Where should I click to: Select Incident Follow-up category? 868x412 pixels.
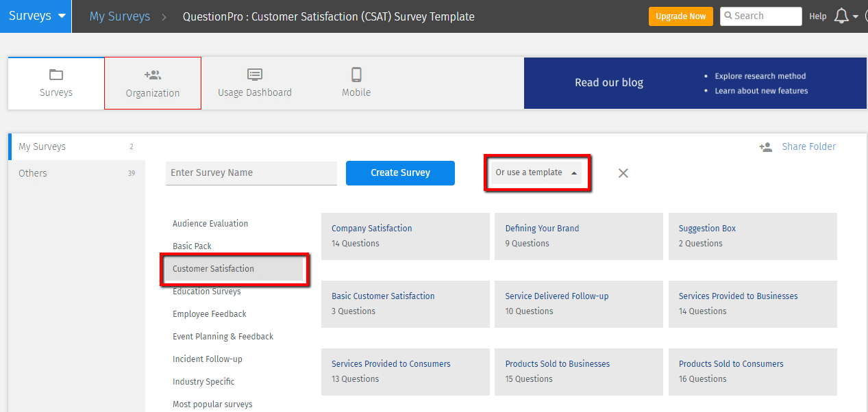(208, 359)
